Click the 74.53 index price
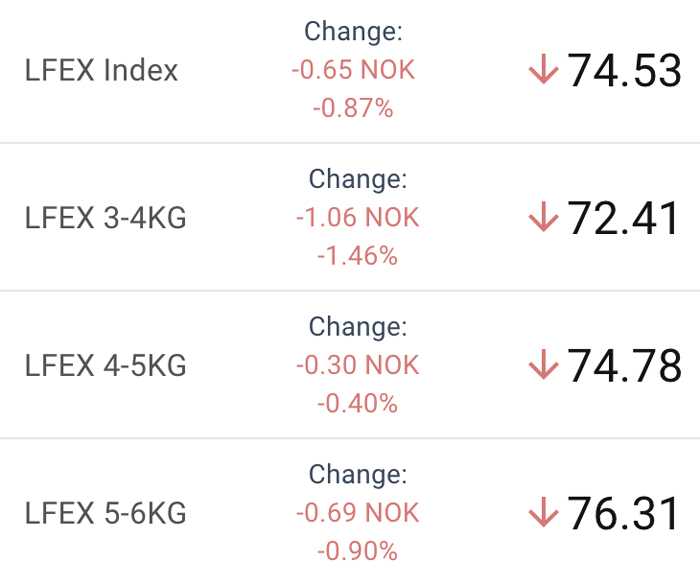Image resolution: width=700 pixels, height=585 pixels. [624, 70]
